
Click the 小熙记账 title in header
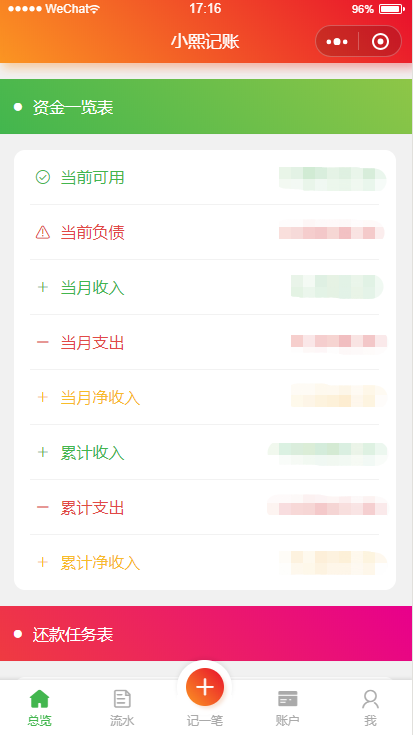coord(205,41)
